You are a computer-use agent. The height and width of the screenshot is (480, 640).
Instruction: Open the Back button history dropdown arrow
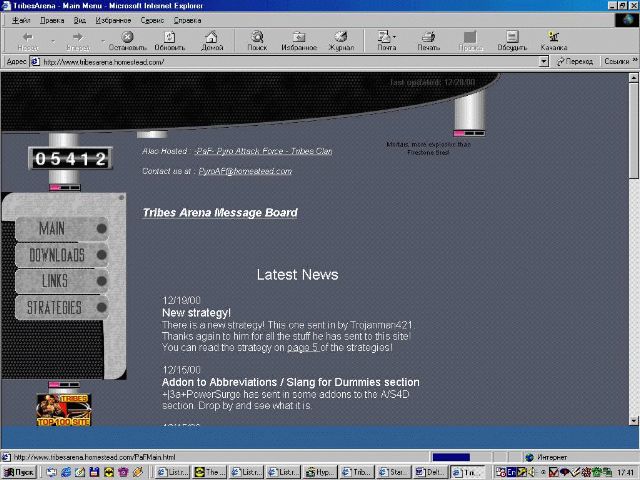coord(53,41)
